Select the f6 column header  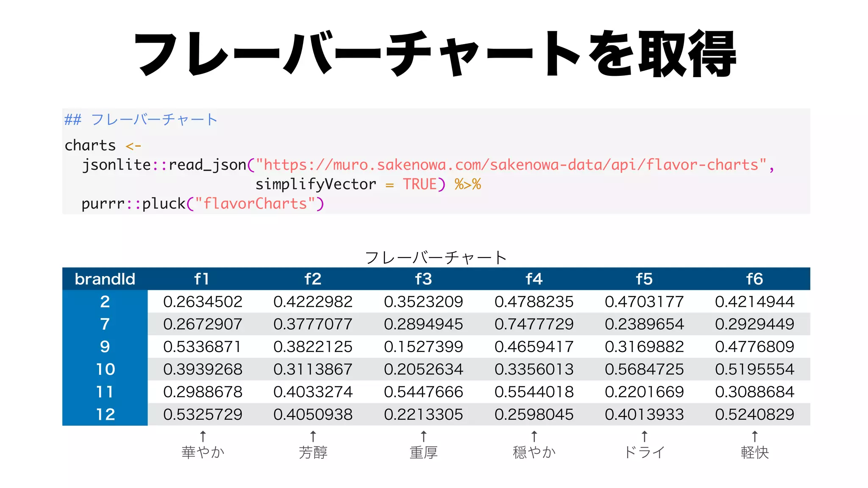pos(754,279)
